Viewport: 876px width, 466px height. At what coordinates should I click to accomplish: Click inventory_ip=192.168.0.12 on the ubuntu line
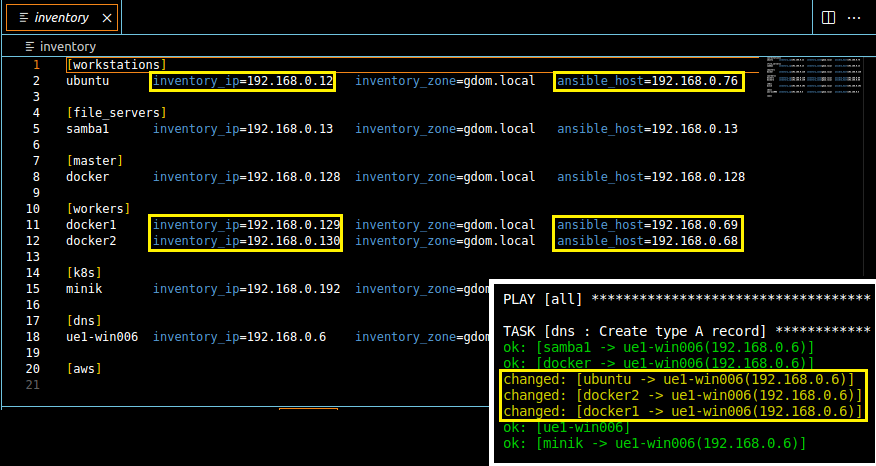click(243, 81)
